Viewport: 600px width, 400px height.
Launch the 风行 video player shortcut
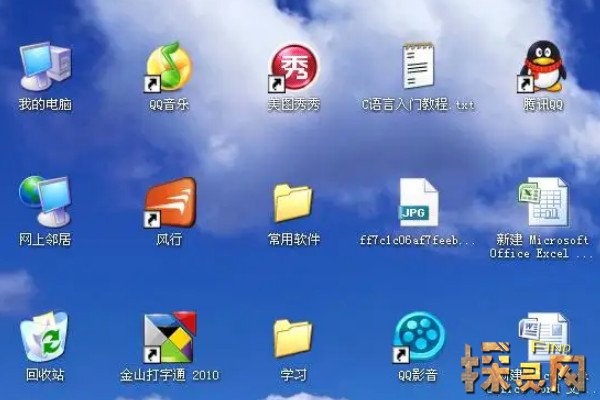(x=168, y=202)
